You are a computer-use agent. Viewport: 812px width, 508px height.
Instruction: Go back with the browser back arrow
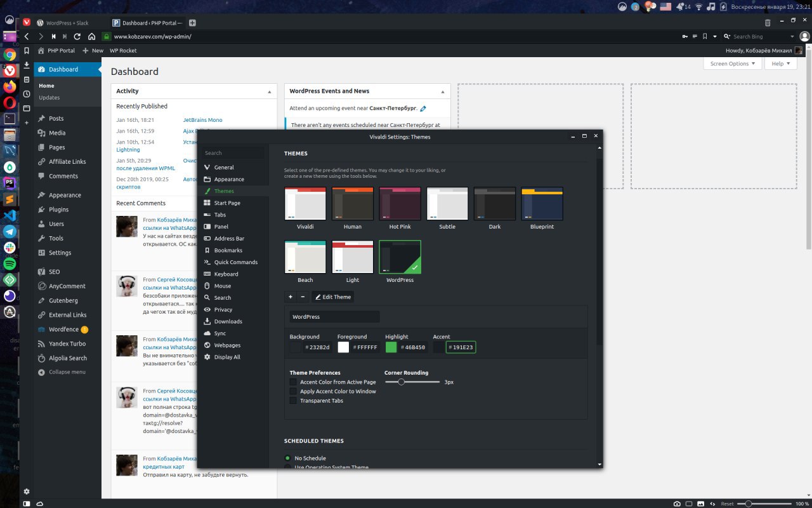27,36
